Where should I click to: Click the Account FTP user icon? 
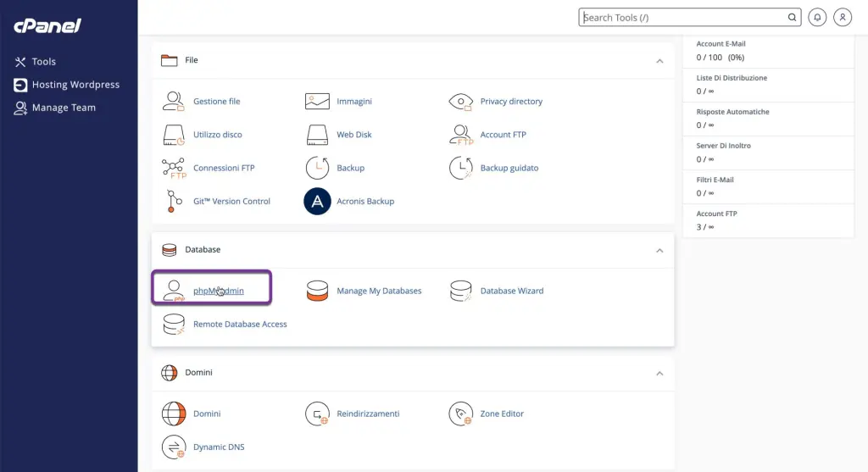461,135
